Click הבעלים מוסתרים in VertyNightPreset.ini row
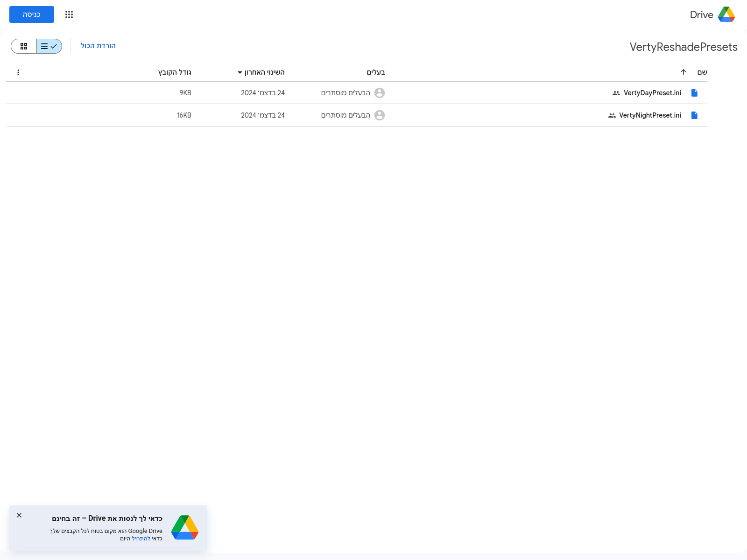Image resolution: width=747 pixels, height=560 pixels. (x=345, y=115)
